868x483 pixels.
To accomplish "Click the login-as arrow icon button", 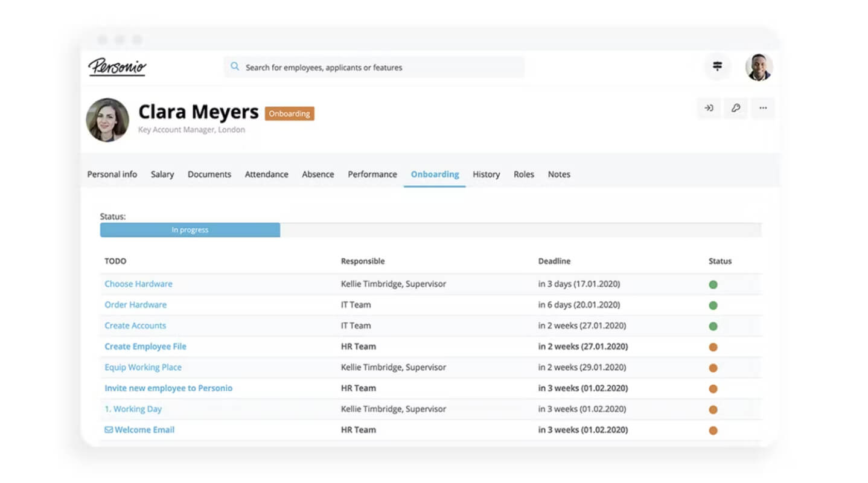I will pyautogui.click(x=709, y=108).
